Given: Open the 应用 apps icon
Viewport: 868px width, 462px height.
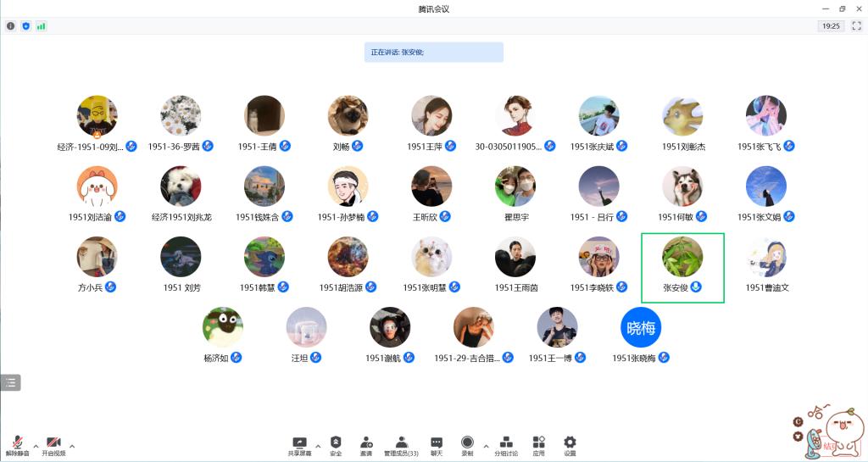Looking at the screenshot, I should click(x=538, y=444).
